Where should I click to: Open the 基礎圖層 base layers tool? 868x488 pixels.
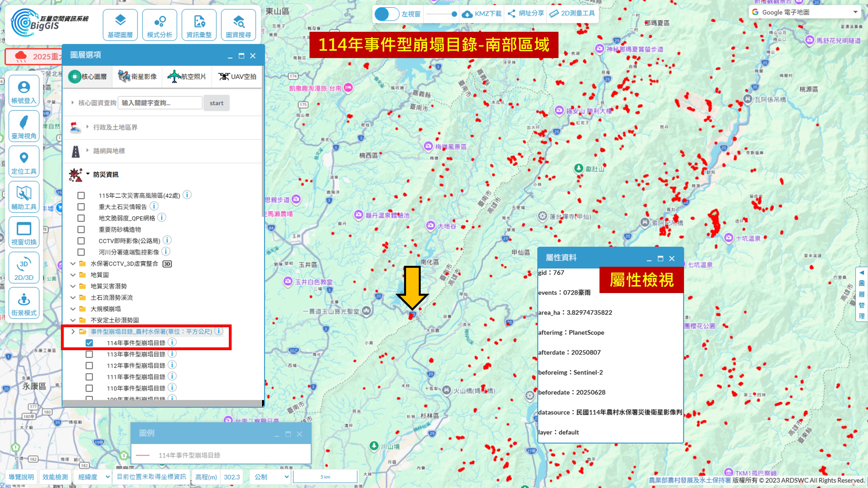120,25
